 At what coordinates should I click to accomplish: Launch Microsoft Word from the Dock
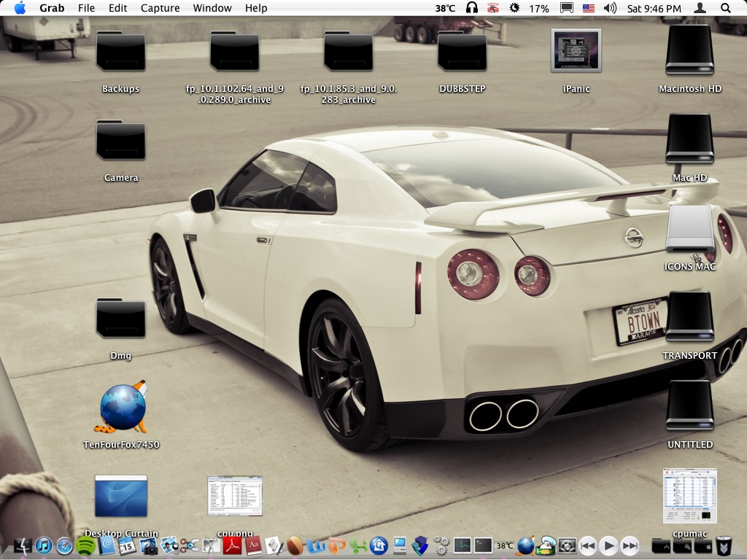tap(316, 545)
